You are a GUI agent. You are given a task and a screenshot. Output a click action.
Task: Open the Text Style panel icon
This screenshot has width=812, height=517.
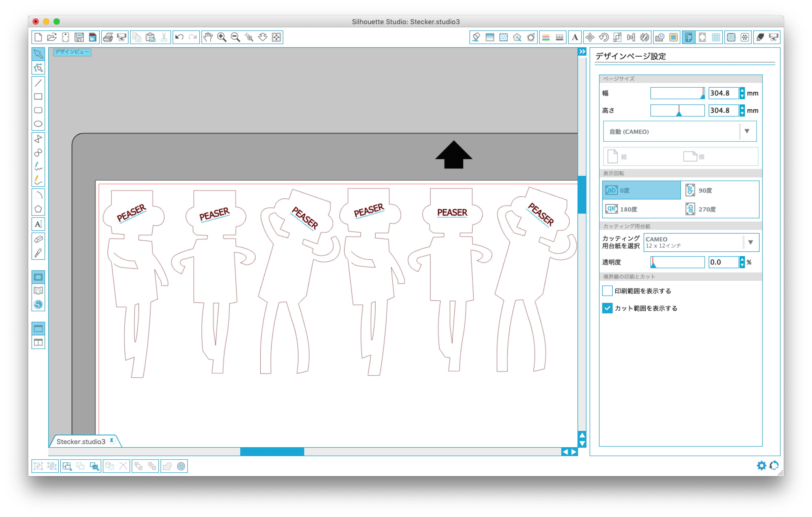575,37
